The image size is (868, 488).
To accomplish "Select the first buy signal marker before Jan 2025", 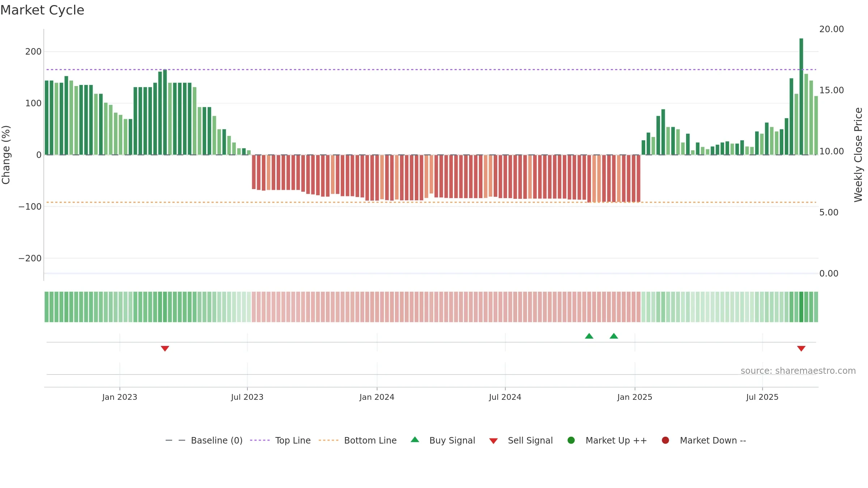I will [x=589, y=336].
